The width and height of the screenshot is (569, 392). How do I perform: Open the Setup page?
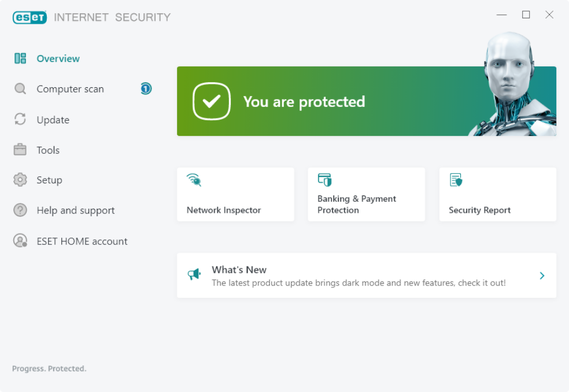tap(49, 180)
